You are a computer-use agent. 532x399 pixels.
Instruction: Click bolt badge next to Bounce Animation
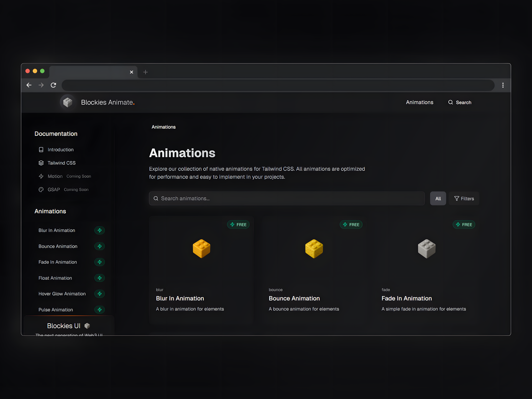pos(99,246)
